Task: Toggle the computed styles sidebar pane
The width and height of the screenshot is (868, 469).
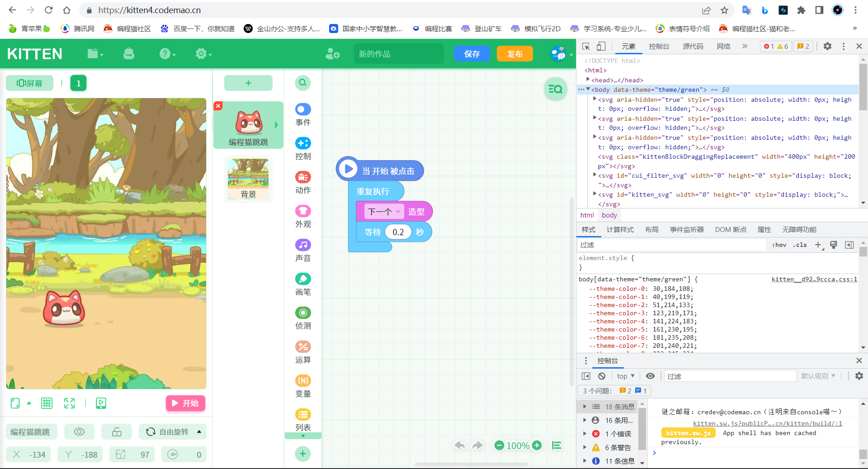Action: click(x=849, y=245)
